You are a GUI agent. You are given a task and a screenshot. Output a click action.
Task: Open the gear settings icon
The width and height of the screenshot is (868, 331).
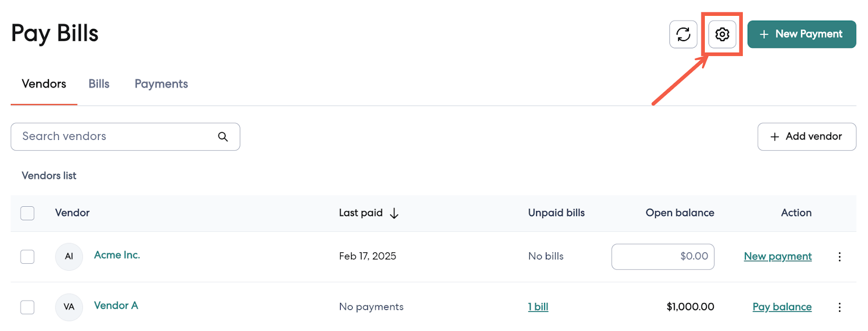(x=722, y=34)
